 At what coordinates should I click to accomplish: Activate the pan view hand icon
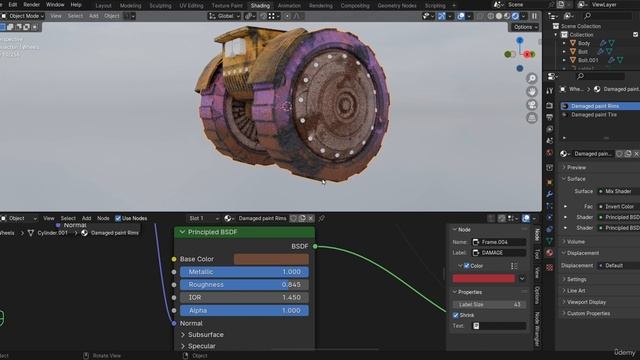point(531,91)
